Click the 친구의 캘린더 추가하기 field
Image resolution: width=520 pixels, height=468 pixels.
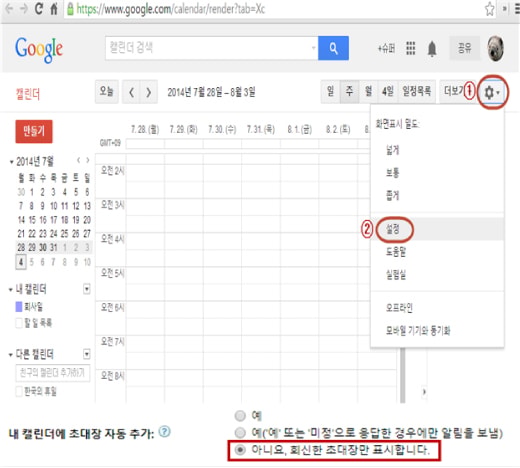pyautogui.click(x=53, y=373)
